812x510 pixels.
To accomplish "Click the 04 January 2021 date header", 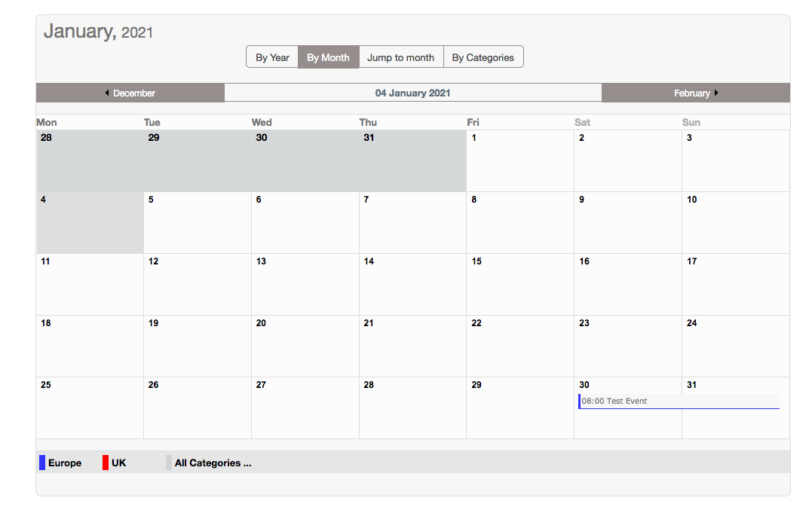I will [x=412, y=93].
